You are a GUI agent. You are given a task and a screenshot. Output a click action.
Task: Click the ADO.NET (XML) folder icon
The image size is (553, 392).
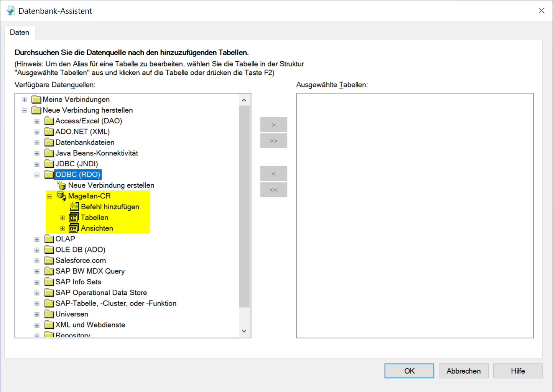tap(49, 132)
